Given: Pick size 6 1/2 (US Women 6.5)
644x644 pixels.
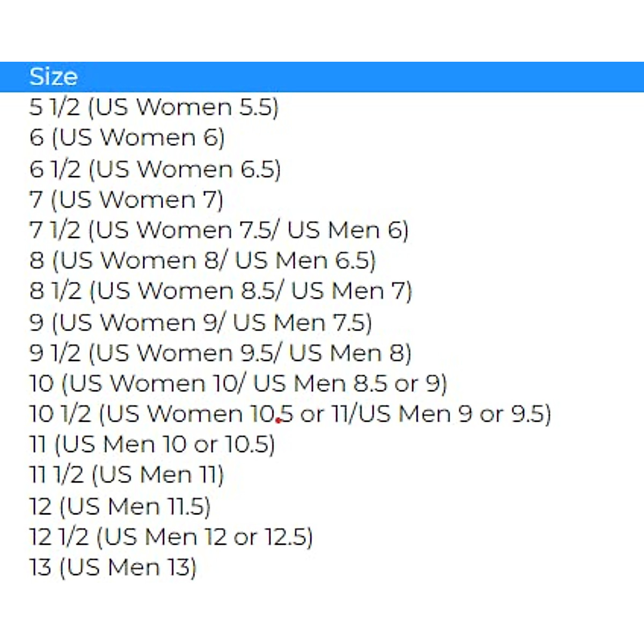Looking at the screenshot, I should [x=155, y=169].
